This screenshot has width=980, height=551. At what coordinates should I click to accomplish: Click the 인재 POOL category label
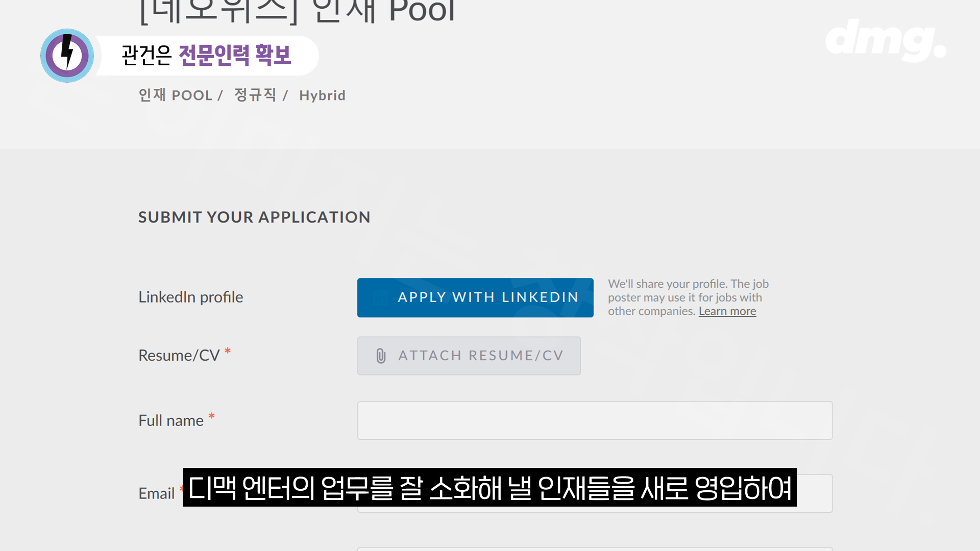(175, 95)
